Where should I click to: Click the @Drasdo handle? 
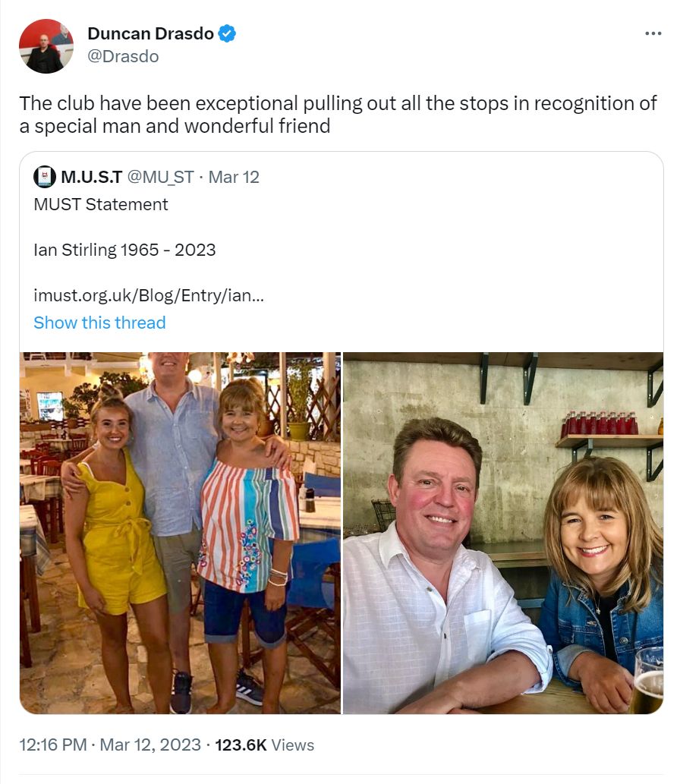(x=123, y=56)
